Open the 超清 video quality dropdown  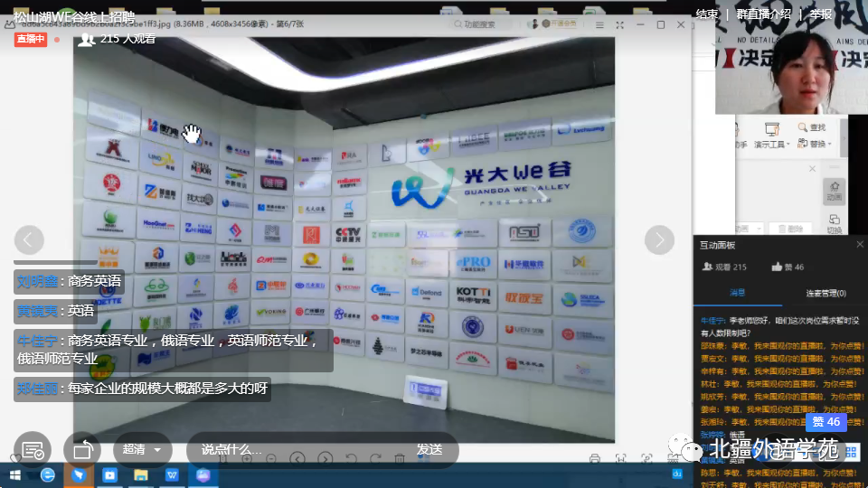143,449
